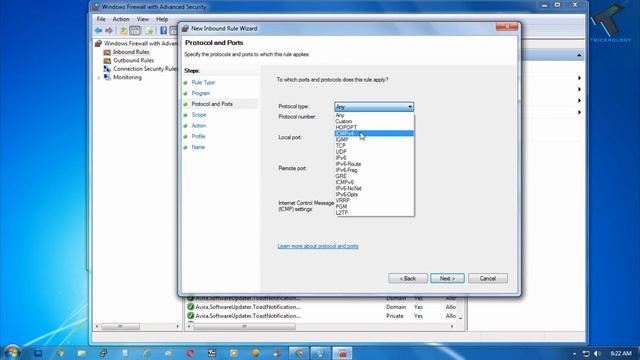The width and height of the screenshot is (640, 360).
Task: Go to the Rule Type wizard step
Action: [203, 82]
